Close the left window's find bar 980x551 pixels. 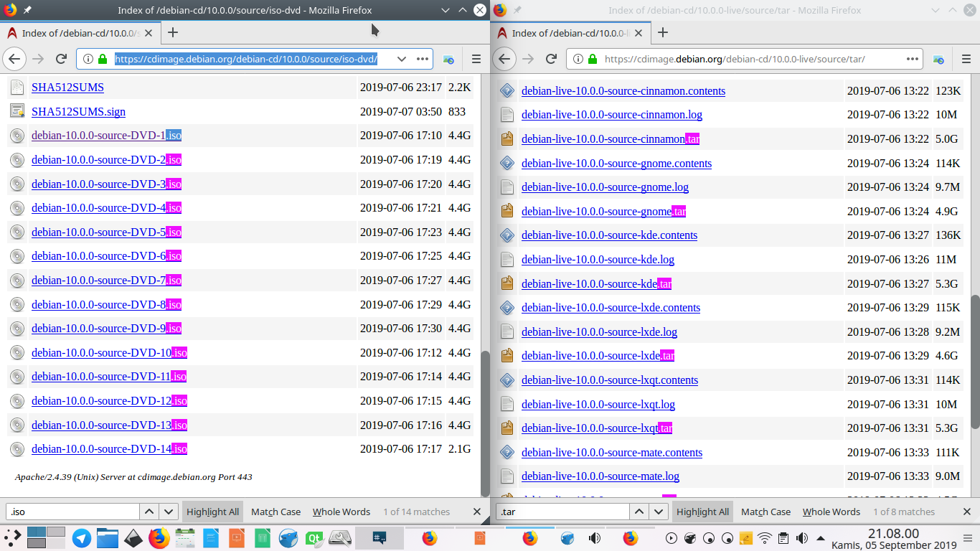477,512
